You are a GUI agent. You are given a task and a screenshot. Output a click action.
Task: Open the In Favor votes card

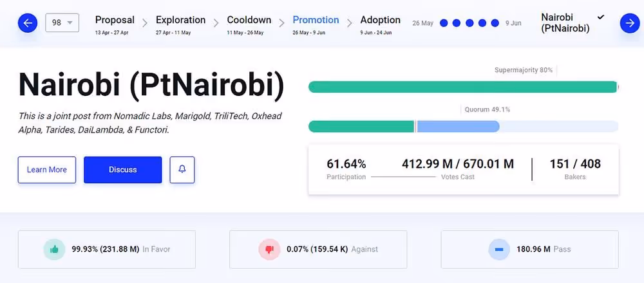[x=107, y=250]
